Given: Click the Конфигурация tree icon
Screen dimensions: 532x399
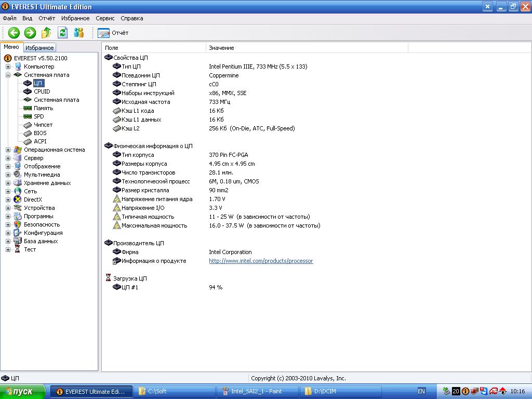Looking at the screenshot, I should point(18,233).
